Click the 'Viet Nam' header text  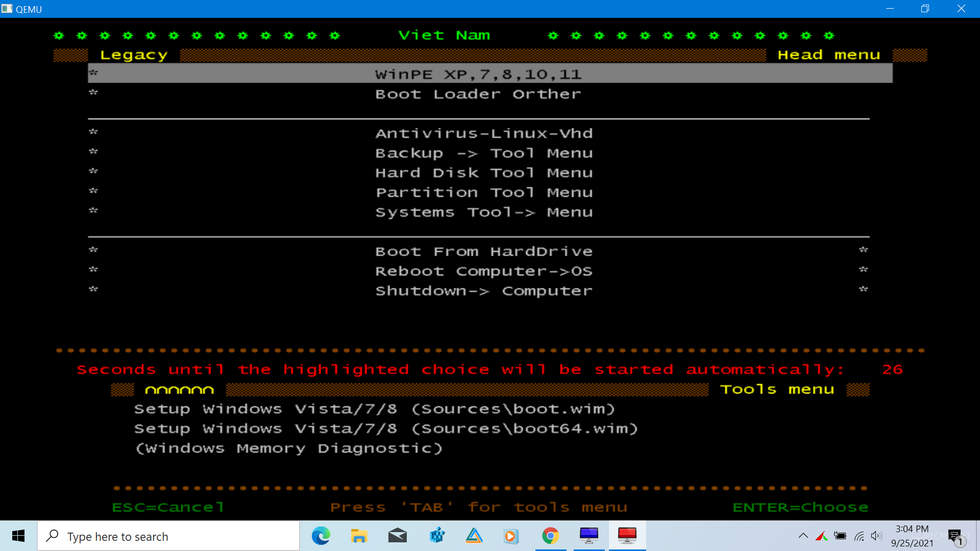444,35
